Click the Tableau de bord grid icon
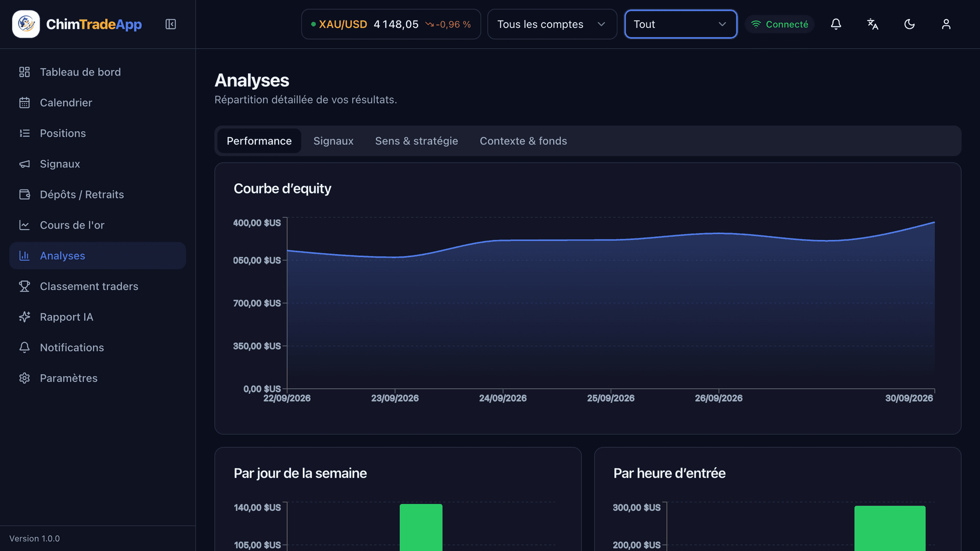 (24, 72)
